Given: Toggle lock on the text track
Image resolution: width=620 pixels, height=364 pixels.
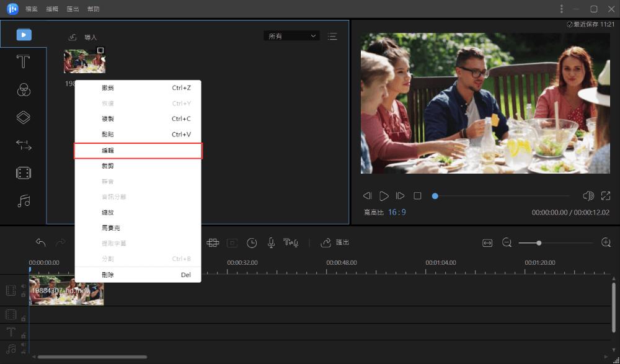Looking at the screenshot, I should pos(24,335).
